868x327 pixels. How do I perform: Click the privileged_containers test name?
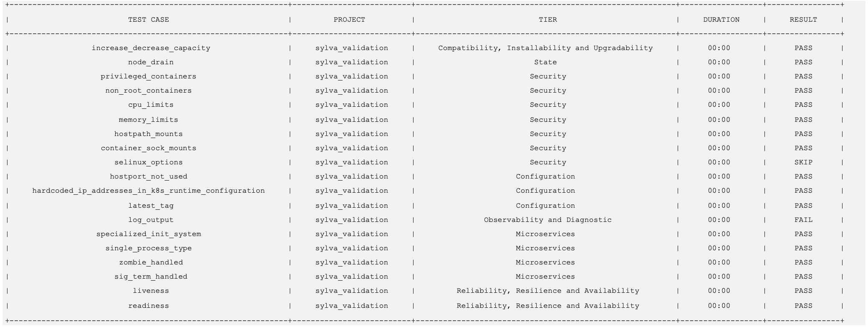[x=148, y=76]
